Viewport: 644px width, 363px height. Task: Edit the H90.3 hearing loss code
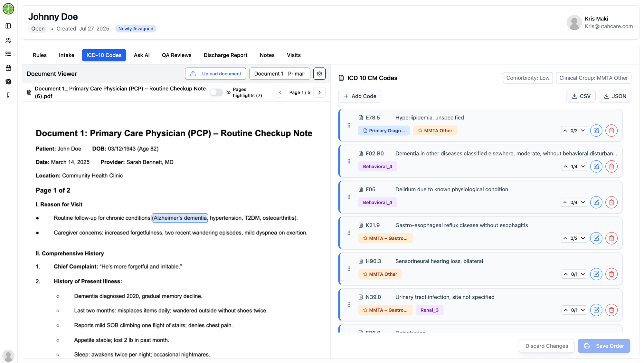click(596, 274)
